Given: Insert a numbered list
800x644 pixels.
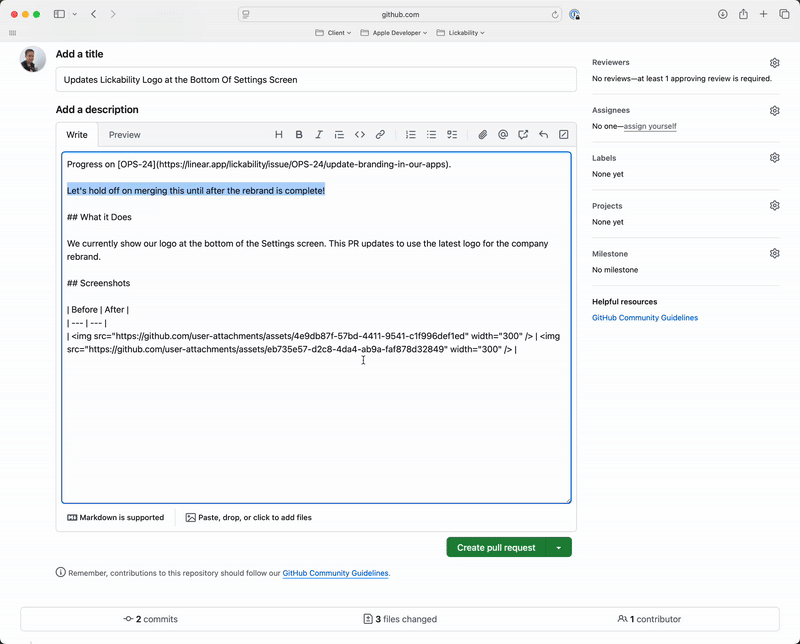Looking at the screenshot, I should 410,135.
